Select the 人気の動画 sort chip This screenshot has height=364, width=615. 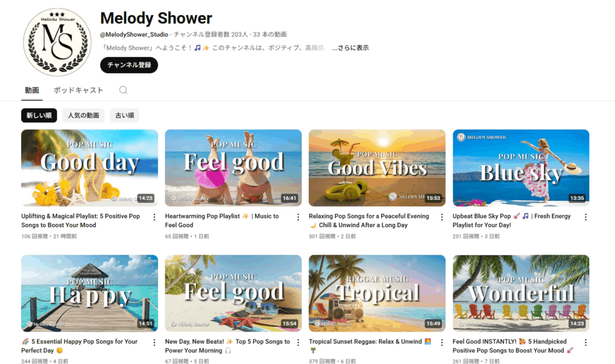(83, 115)
